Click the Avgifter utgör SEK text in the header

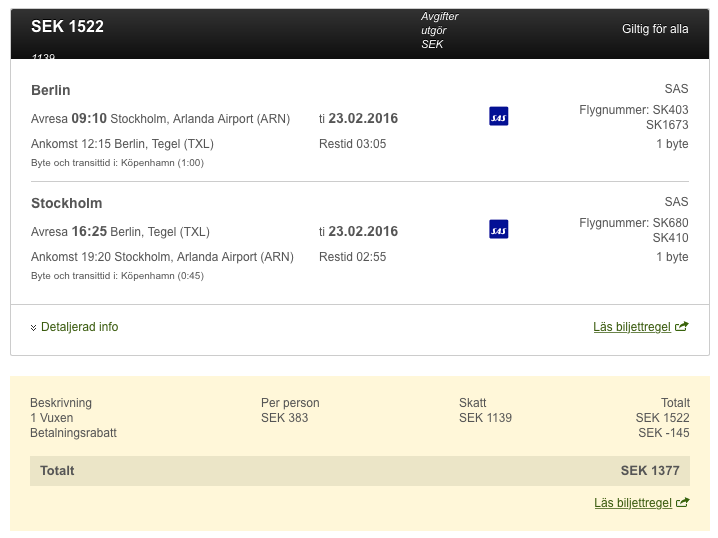click(439, 30)
